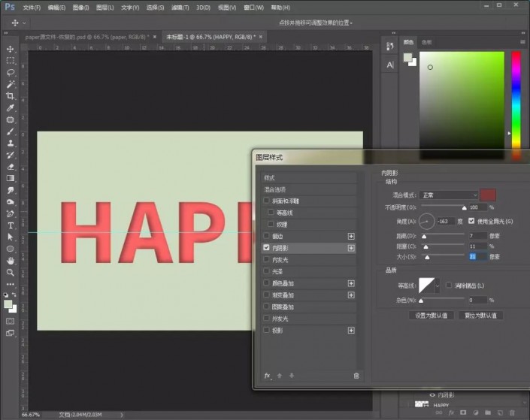Uncheck the 内阴影 effect checkbox
This screenshot has width=530, height=420.
click(266, 248)
